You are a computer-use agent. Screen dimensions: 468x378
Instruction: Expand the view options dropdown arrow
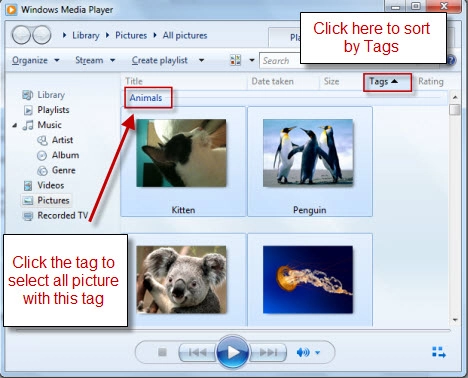click(x=252, y=60)
